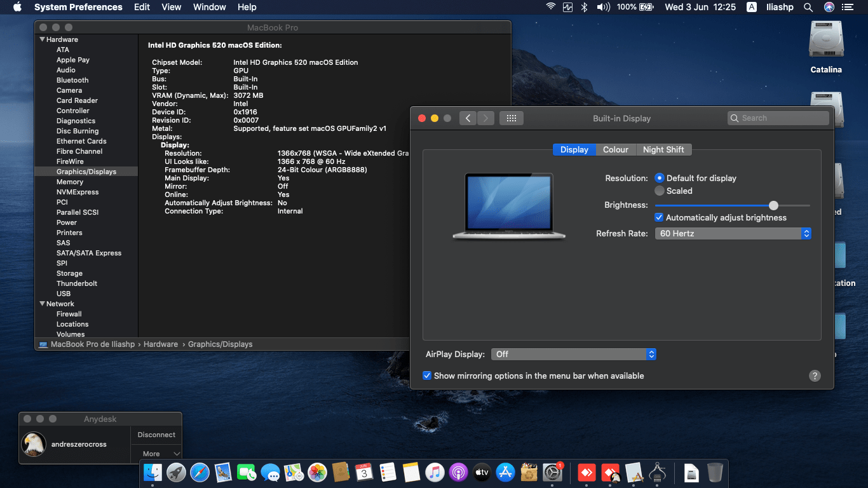Open Notification Centre list icon
The image size is (868, 488).
pos(848,7)
